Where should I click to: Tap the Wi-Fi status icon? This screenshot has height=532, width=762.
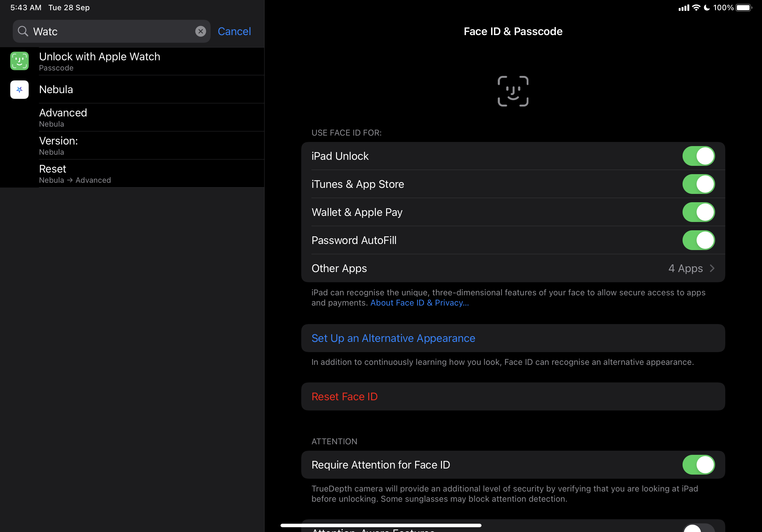(696, 8)
